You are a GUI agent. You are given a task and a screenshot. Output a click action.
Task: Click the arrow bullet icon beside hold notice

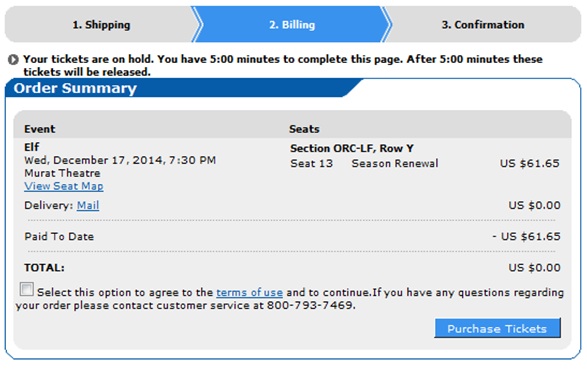click(13, 60)
